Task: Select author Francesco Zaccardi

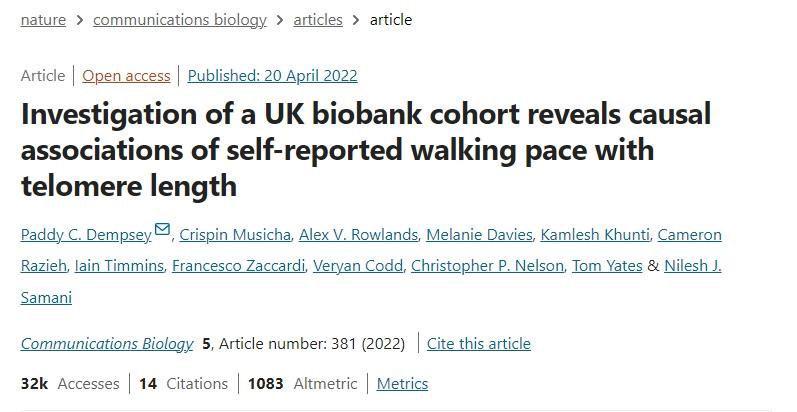Action: click(238, 266)
